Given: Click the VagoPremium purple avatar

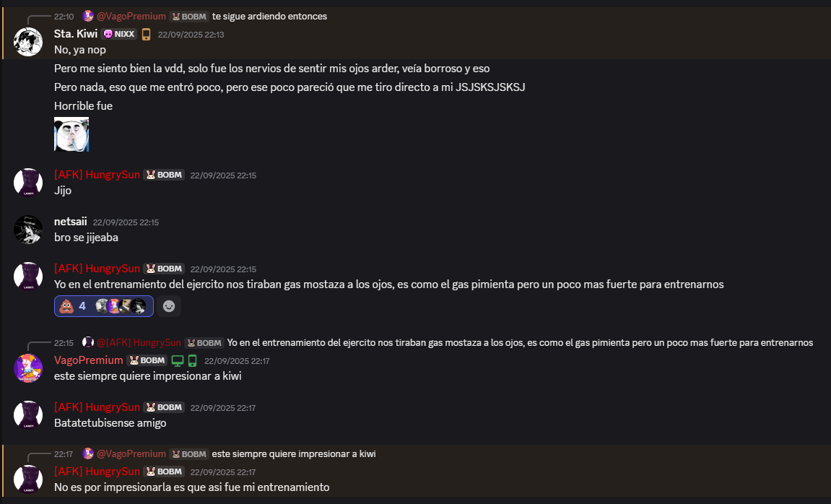Looking at the screenshot, I should coord(28,368).
